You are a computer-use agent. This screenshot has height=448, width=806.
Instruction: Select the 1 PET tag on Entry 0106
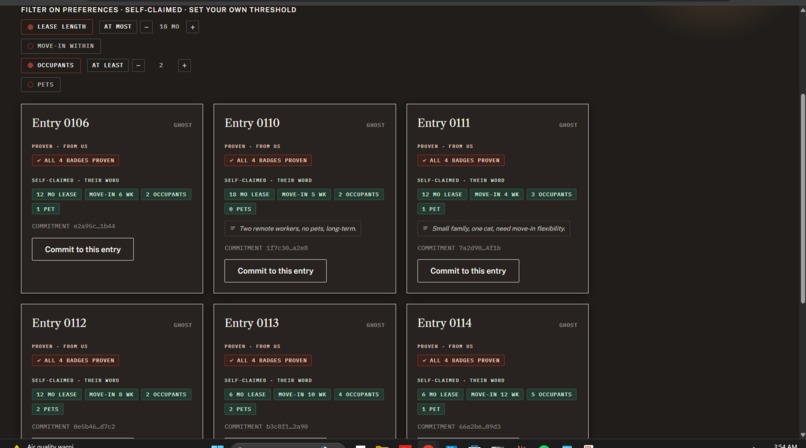click(46, 209)
